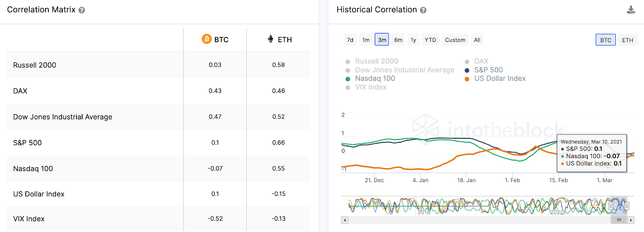
Task: Toggle US Dollar Index legend series
Action: (x=495, y=78)
